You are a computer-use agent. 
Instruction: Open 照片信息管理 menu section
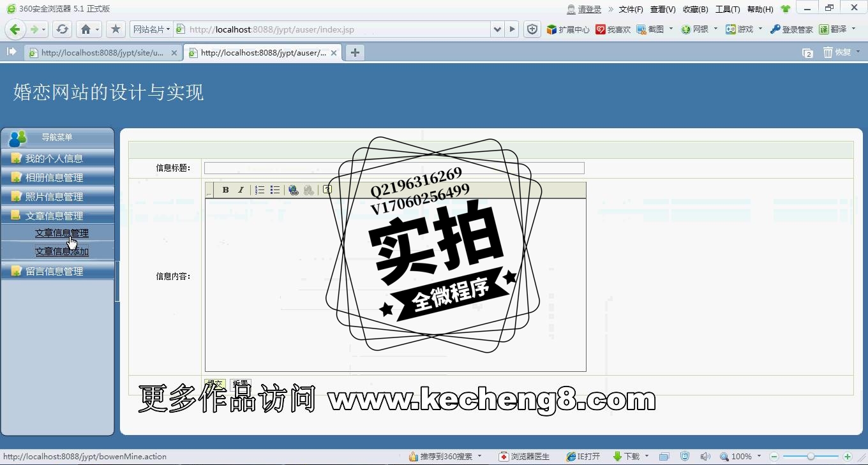pos(57,196)
